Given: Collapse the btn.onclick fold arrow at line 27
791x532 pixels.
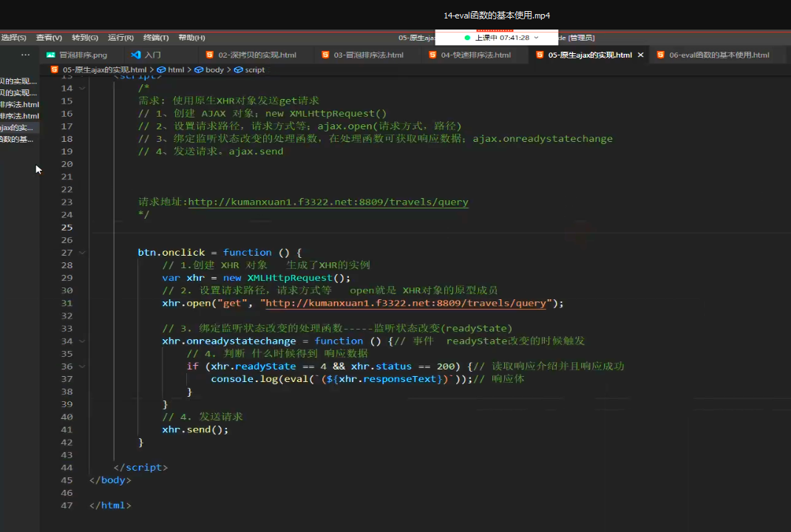Looking at the screenshot, I should pyautogui.click(x=82, y=253).
